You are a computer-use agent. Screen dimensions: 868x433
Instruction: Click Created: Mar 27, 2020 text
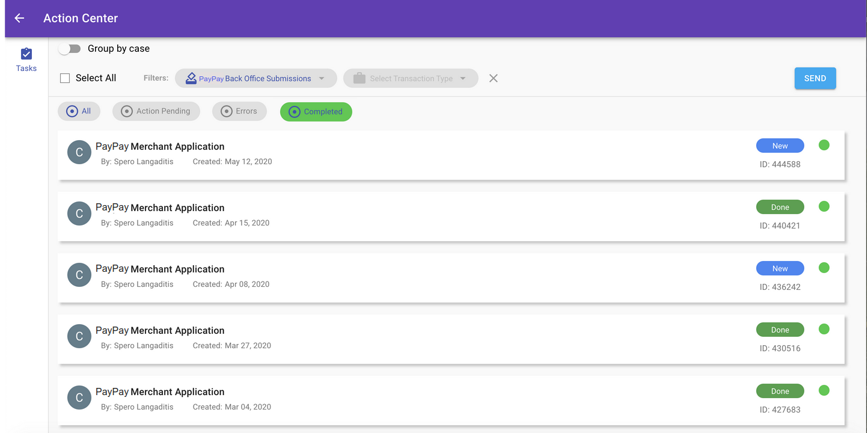[232, 346]
